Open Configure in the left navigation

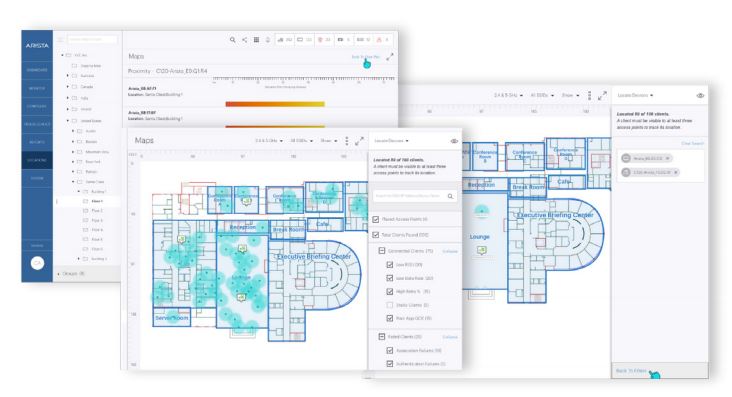[x=37, y=106]
